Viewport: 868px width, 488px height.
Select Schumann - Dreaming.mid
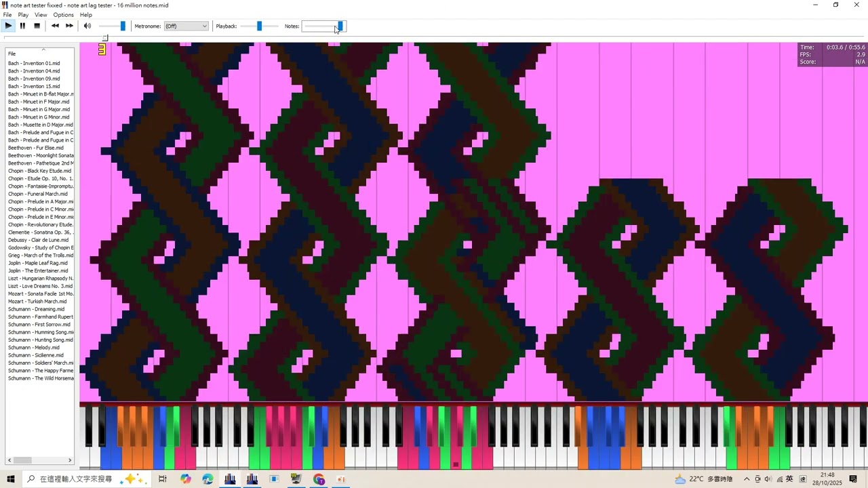37,309
